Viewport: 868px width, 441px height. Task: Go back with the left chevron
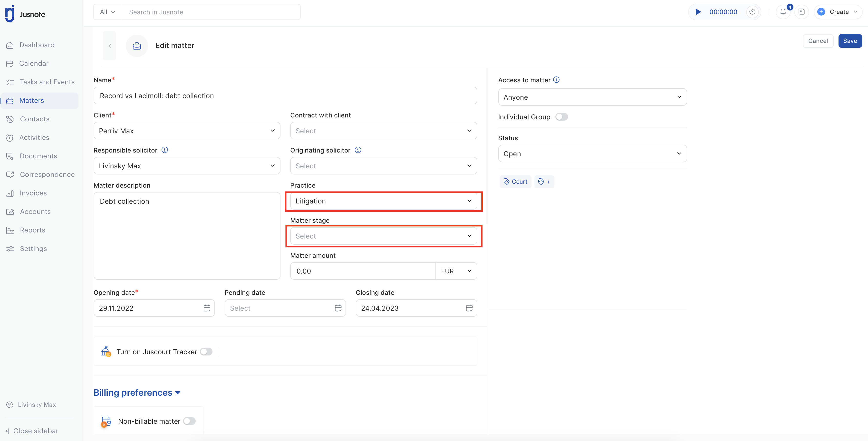point(109,46)
